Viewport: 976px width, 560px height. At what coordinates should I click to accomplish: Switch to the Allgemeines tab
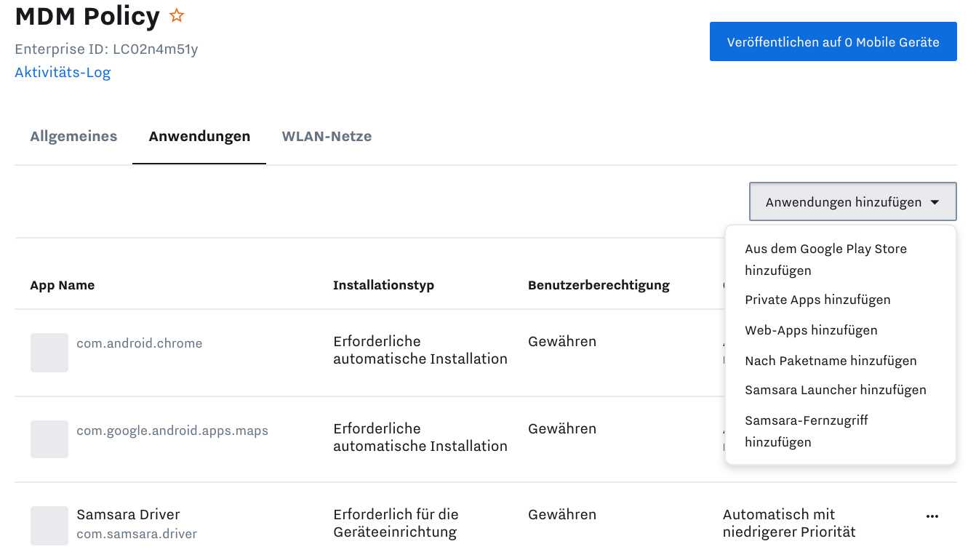pos(73,137)
